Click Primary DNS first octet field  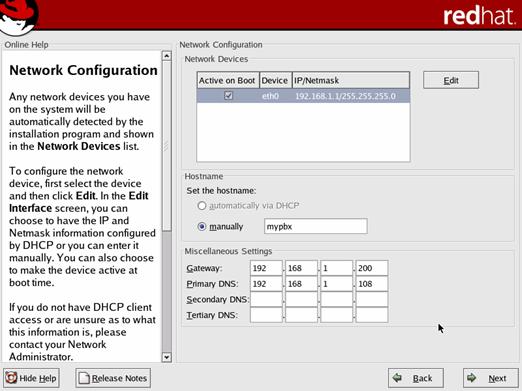click(x=266, y=284)
